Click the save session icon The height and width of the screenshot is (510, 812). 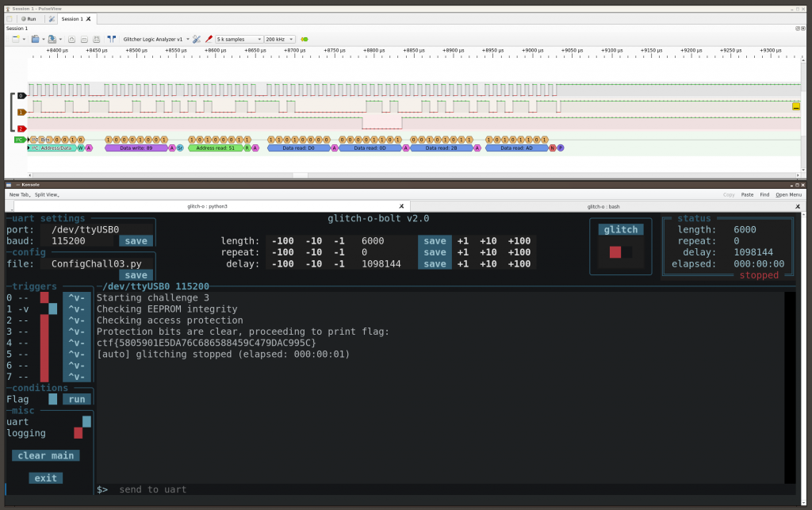pyautogui.click(x=52, y=39)
